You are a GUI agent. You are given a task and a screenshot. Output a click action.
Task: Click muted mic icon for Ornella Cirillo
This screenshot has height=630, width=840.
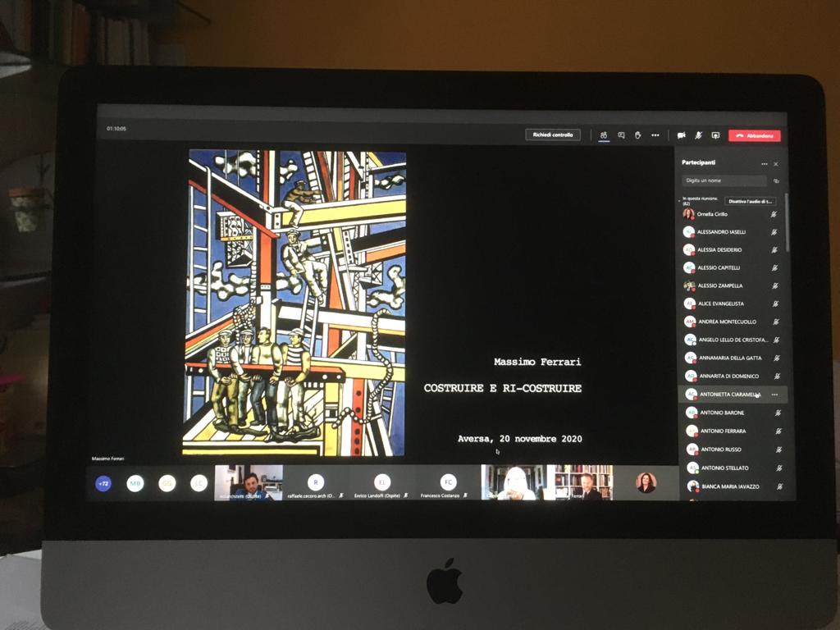point(774,214)
